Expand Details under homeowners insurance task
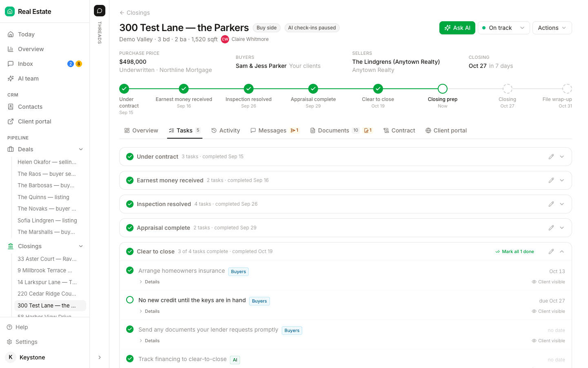Screen dimensions: 588x368 149,282
